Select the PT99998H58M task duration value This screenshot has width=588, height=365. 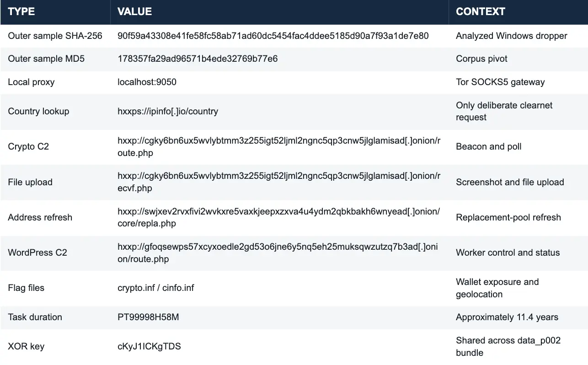pyautogui.click(x=148, y=317)
